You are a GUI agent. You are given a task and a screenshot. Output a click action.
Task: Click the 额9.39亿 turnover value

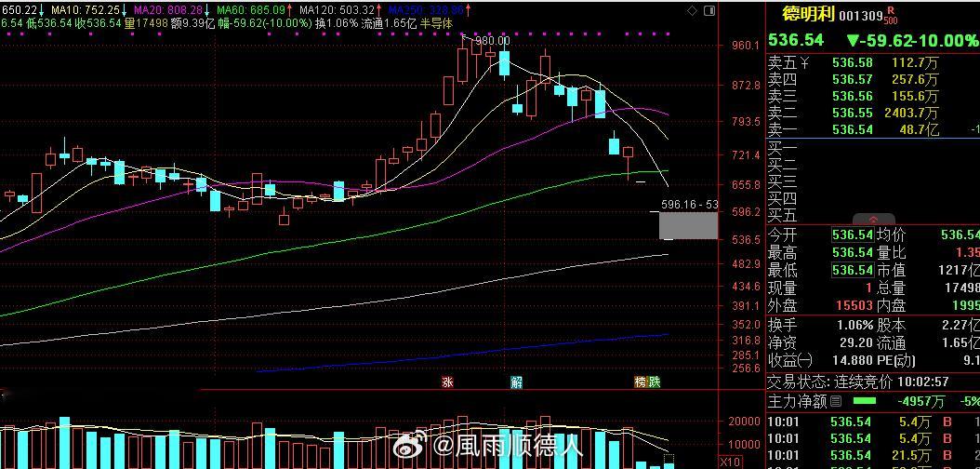(193, 23)
